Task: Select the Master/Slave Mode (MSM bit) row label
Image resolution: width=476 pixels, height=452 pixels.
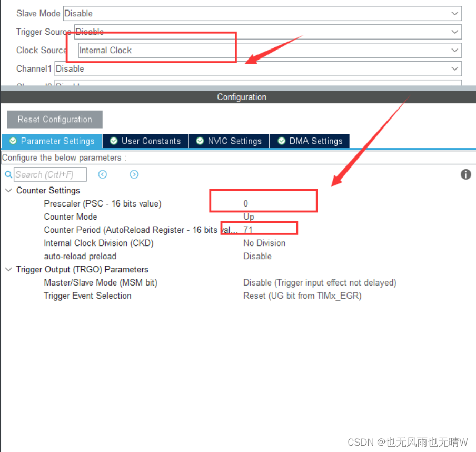Action: [x=101, y=282]
